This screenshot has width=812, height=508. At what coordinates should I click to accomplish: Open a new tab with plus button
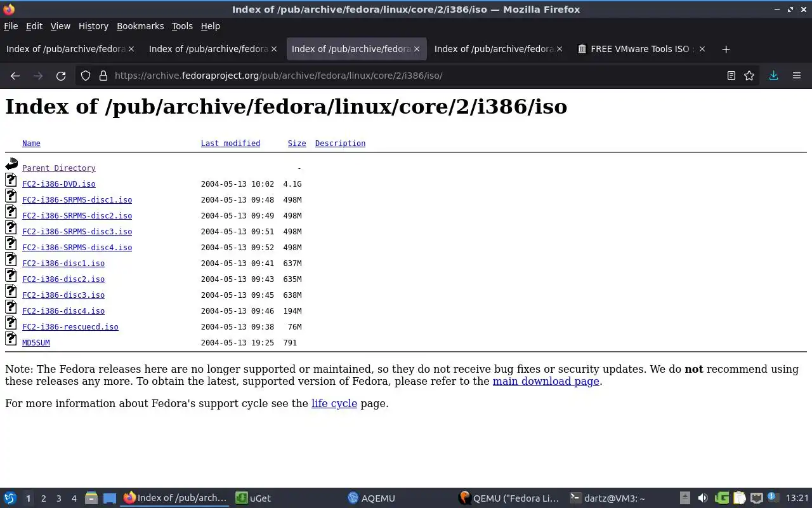[726, 49]
